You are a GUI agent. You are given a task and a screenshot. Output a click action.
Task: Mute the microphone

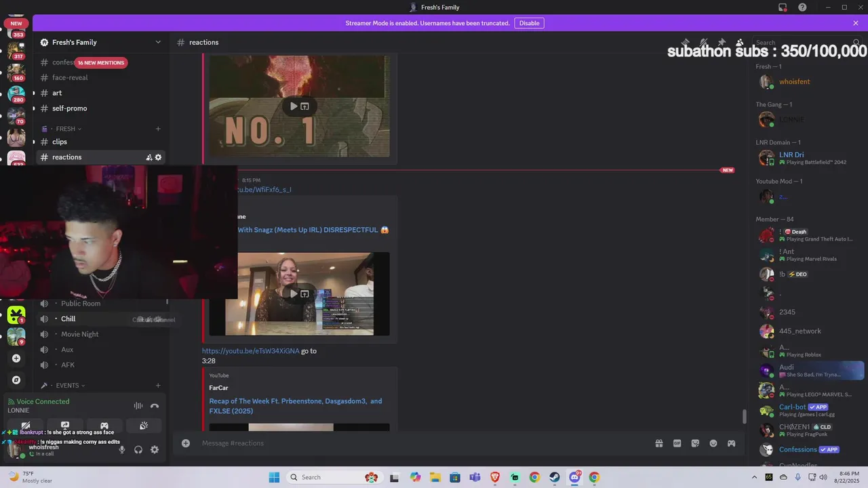tap(122, 449)
